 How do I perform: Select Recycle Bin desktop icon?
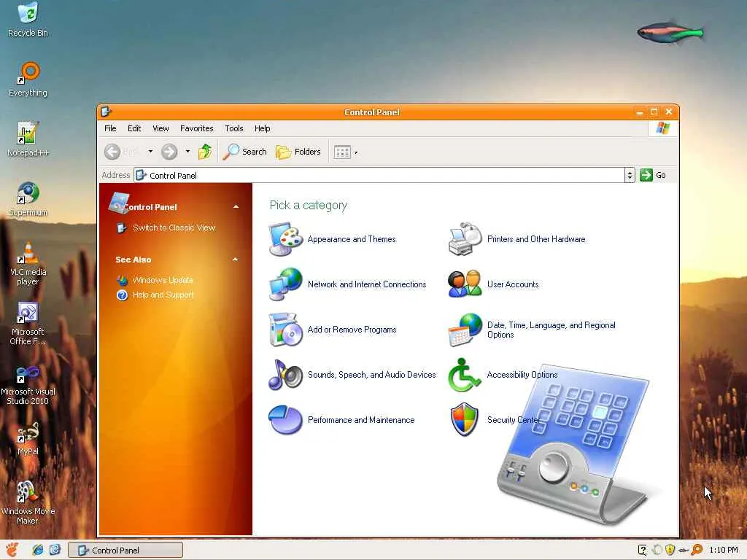[28, 20]
